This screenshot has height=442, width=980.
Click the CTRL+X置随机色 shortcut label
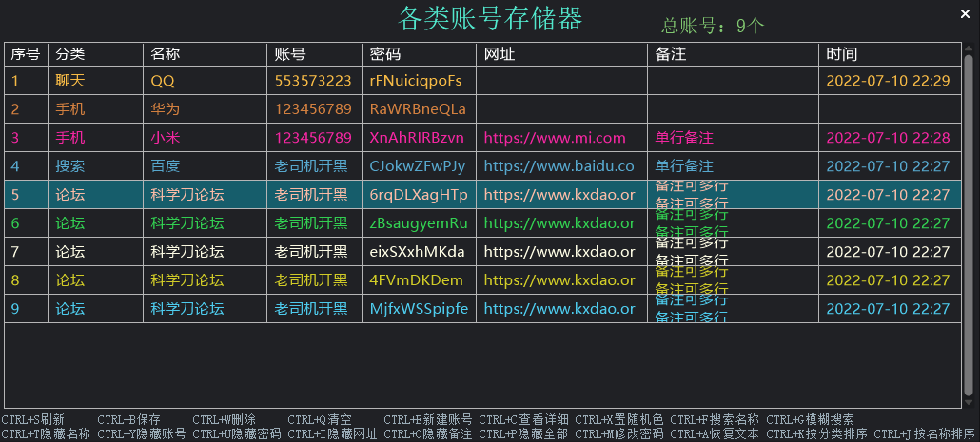point(619,420)
